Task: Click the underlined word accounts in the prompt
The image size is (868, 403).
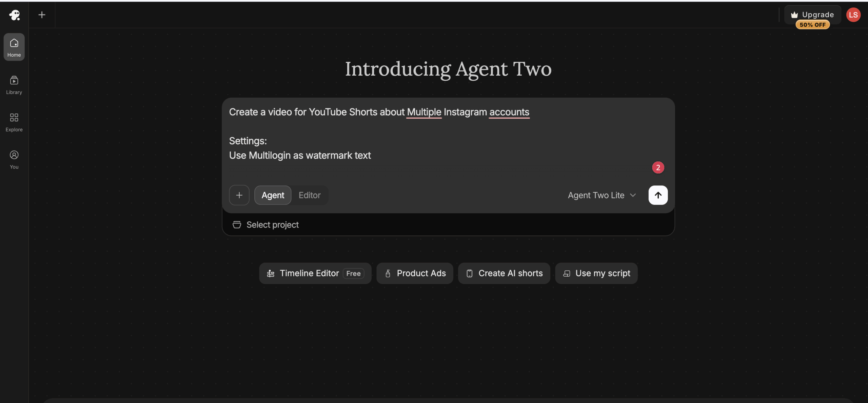Action: (x=509, y=112)
